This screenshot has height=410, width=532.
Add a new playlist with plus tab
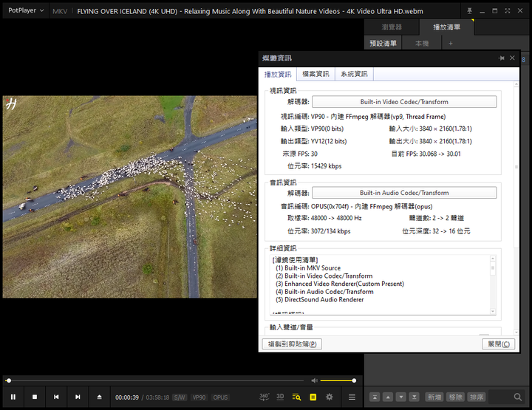click(451, 44)
